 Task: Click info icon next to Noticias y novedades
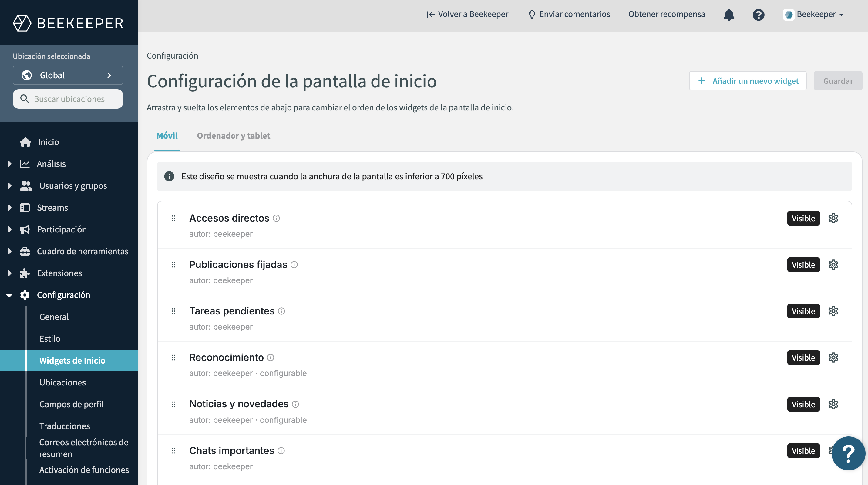click(x=295, y=404)
